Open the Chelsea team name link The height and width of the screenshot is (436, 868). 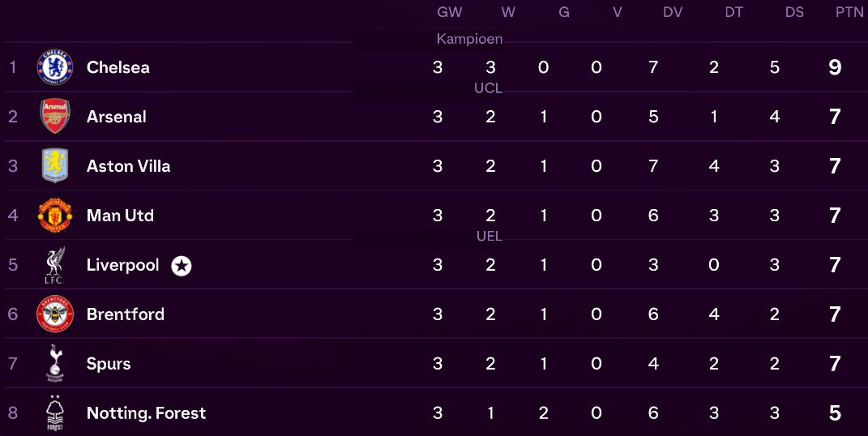pos(118,67)
